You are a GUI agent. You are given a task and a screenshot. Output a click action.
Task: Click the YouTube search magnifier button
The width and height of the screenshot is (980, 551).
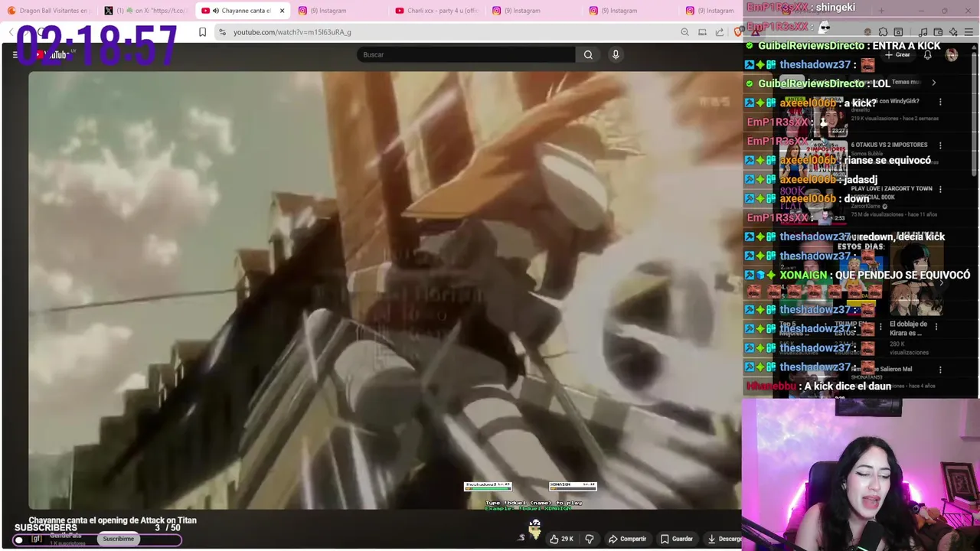[588, 54]
